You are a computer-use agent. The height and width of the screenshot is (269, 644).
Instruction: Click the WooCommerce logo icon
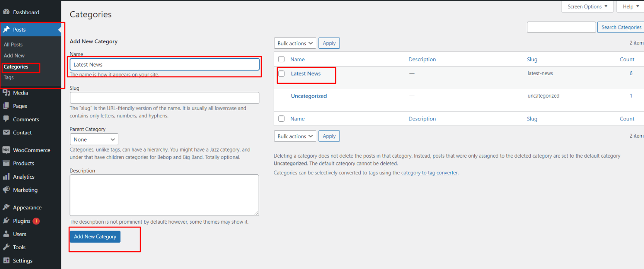tap(6, 150)
